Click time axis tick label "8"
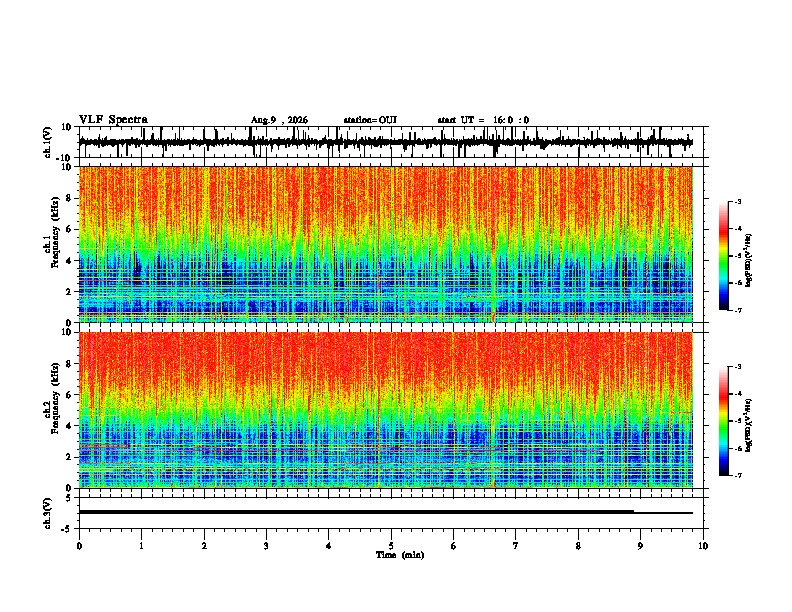The height and width of the screenshot is (612, 792). coord(578,546)
